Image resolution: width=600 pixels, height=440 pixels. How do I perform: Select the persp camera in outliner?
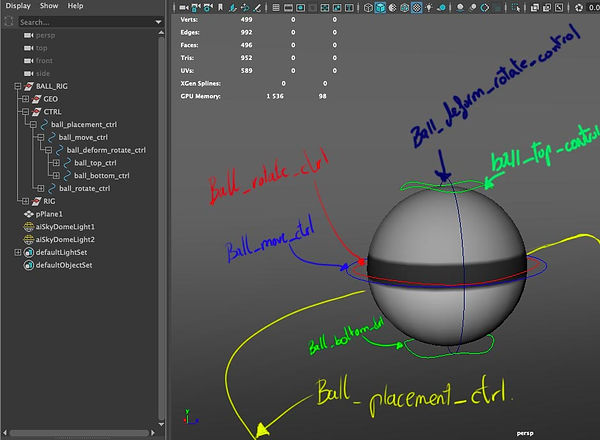pos(46,35)
